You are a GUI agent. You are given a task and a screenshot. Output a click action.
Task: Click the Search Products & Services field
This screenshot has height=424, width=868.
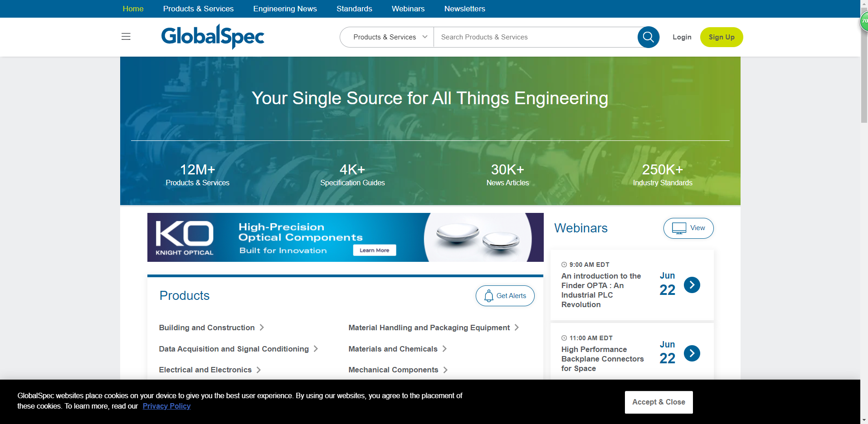[536, 37]
